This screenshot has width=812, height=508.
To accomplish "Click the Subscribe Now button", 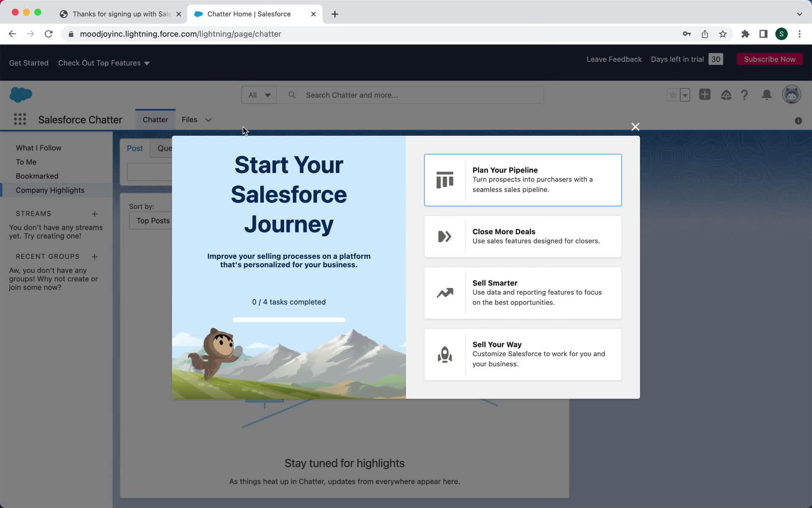I will (x=770, y=59).
